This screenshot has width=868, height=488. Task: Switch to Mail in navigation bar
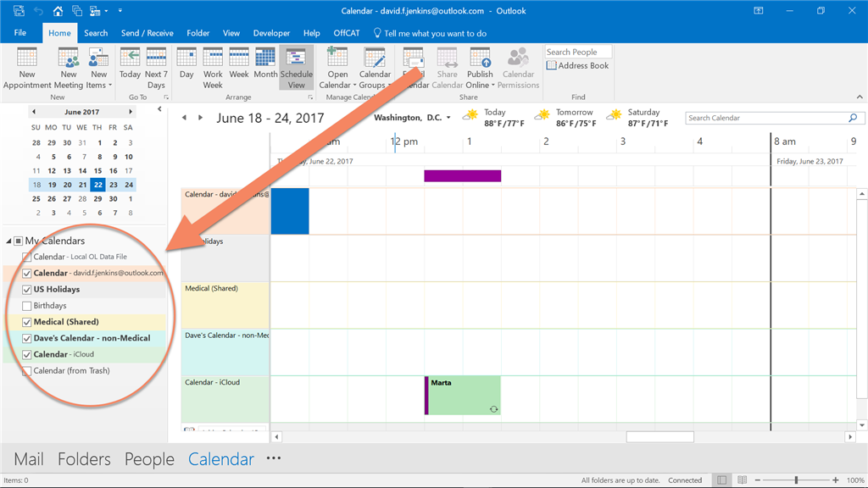click(x=29, y=458)
